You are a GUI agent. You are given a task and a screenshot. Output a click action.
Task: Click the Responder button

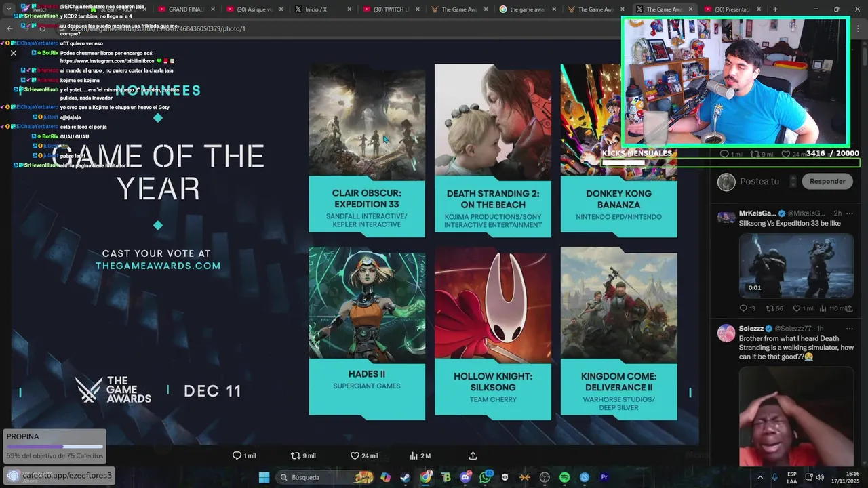tap(827, 182)
